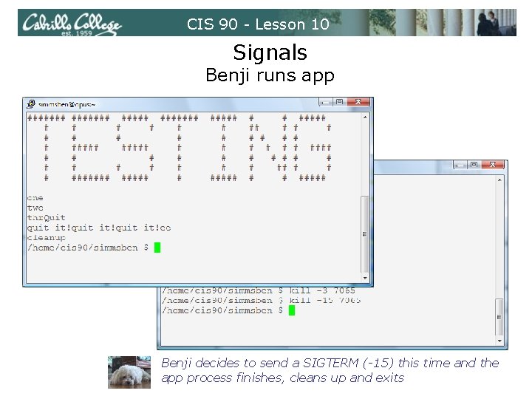Click the back terminal's scroll down arrow
This screenshot has width=532, height=399.
tap(499, 341)
